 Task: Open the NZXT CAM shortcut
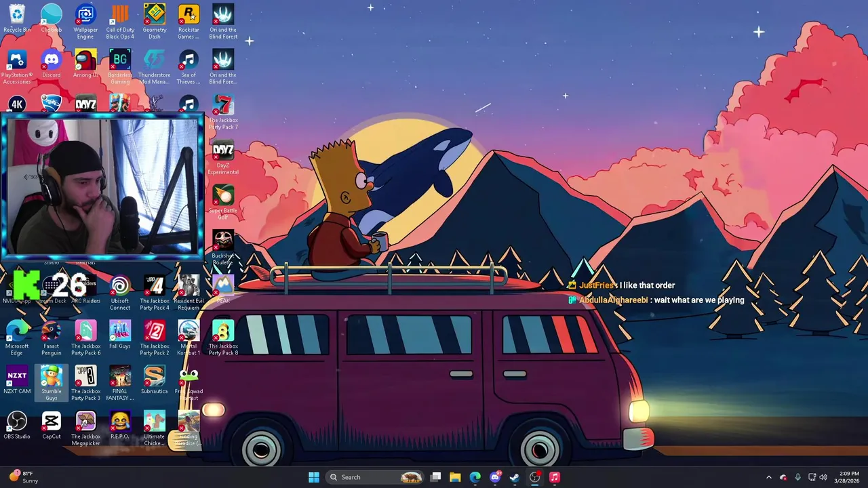[x=17, y=381]
